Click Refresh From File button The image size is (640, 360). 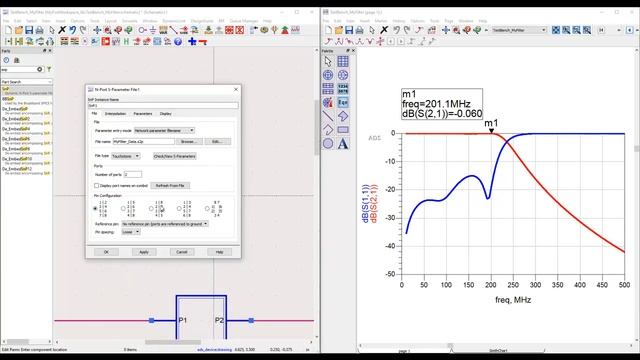[170, 186]
